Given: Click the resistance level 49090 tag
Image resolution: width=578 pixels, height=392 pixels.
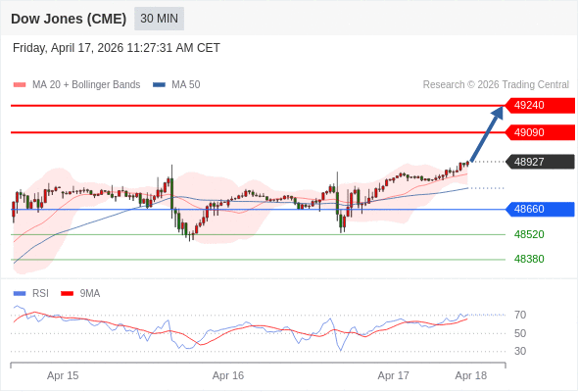Looking at the screenshot, I should pyautogui.click(x=540, y=132).
